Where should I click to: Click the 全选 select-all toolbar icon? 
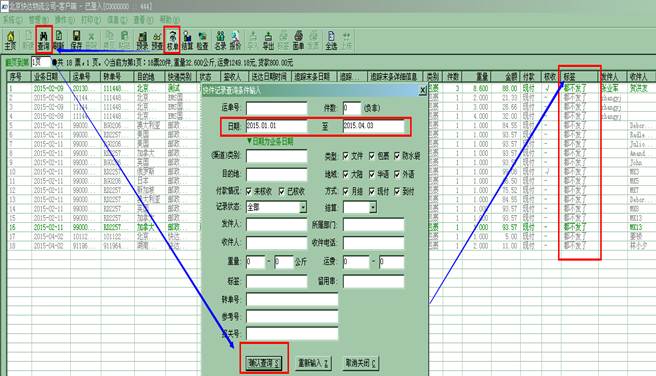point(331,41)
